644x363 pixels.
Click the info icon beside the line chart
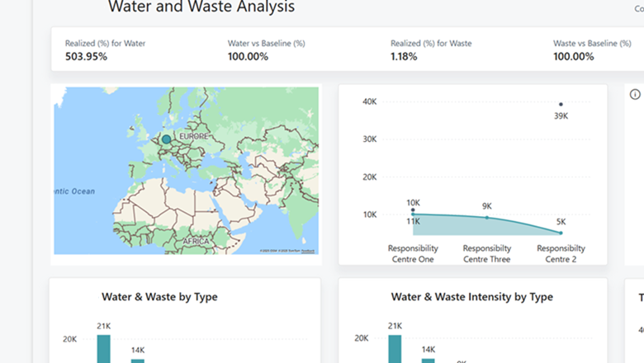point(635,94)
